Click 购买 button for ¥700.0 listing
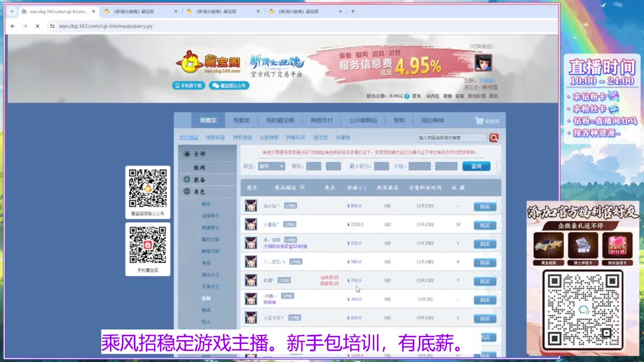644x362 pixels. 485,281
